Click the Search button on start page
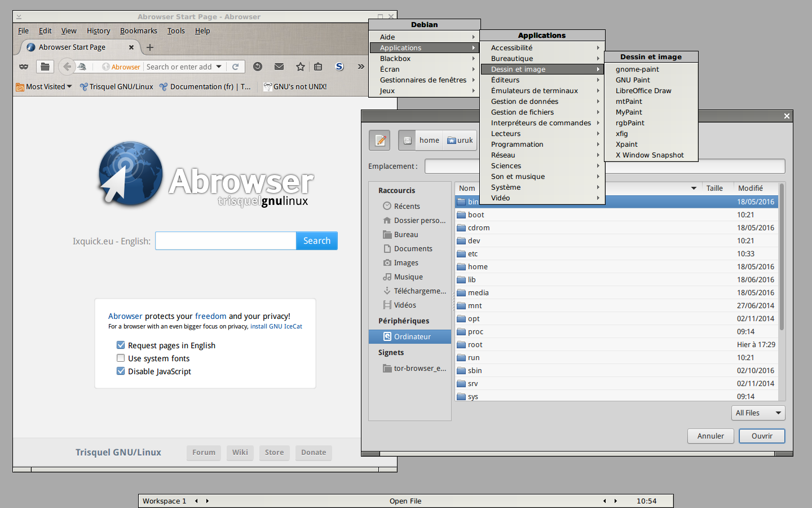 click(316, 240)
